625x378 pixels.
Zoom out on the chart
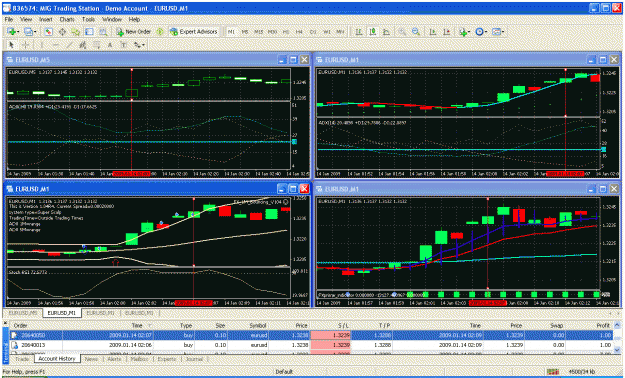[416, 32]
